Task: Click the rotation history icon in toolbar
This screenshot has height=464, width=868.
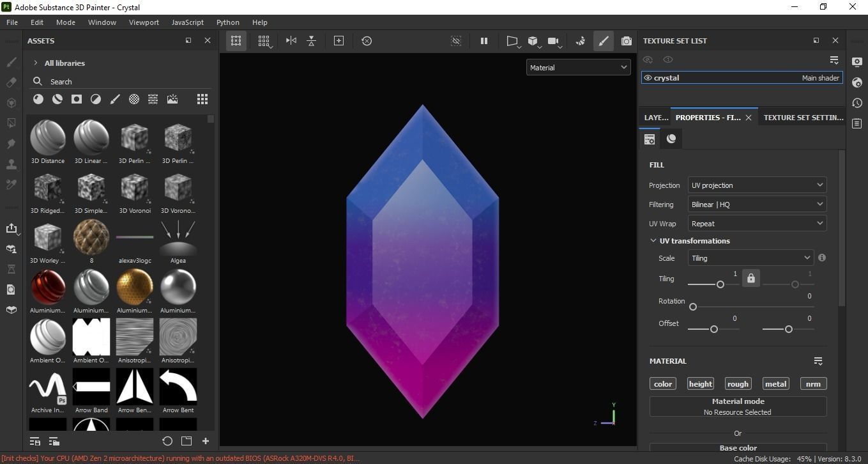Action: pyautogui.click(x=367, y=40)
